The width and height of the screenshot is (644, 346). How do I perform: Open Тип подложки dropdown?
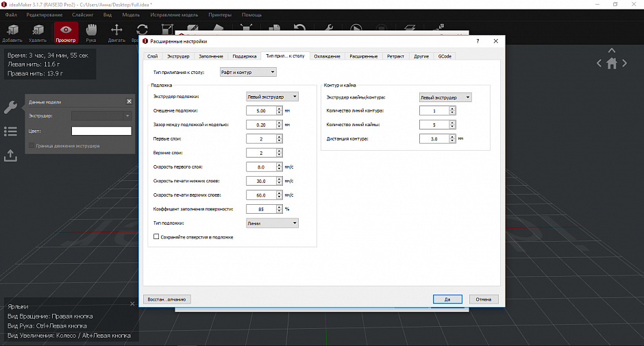[272, 223]
